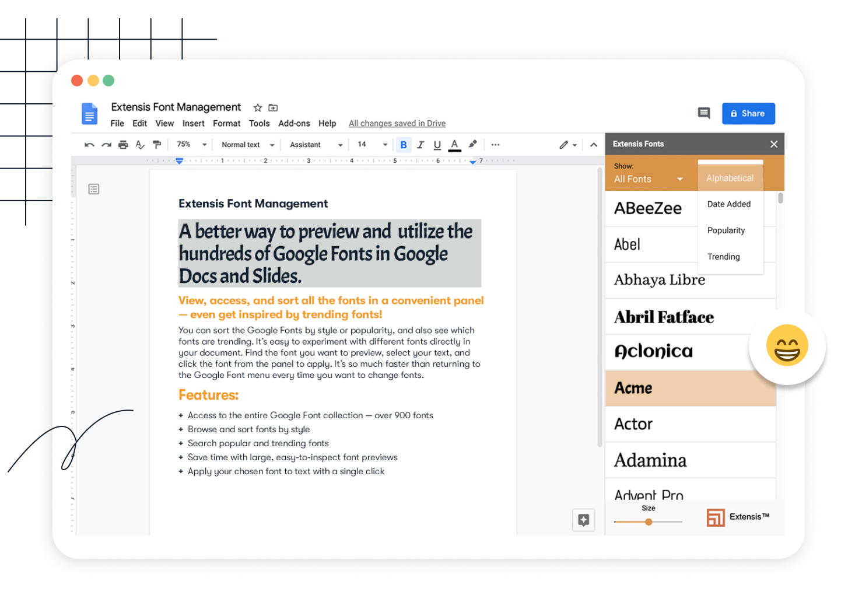The image size is (841, 616).
Task: Toggle underline formatting
Action: tap(437, 144)
